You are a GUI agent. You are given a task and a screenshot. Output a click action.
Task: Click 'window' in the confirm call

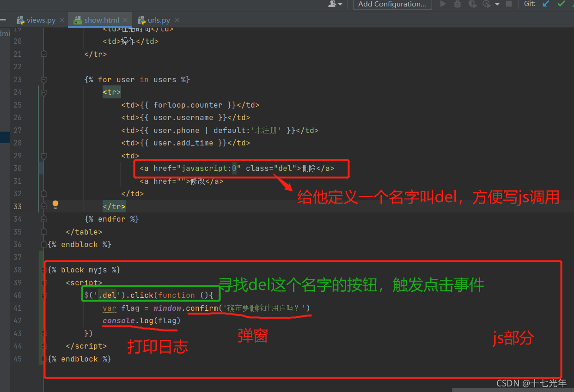167,308
